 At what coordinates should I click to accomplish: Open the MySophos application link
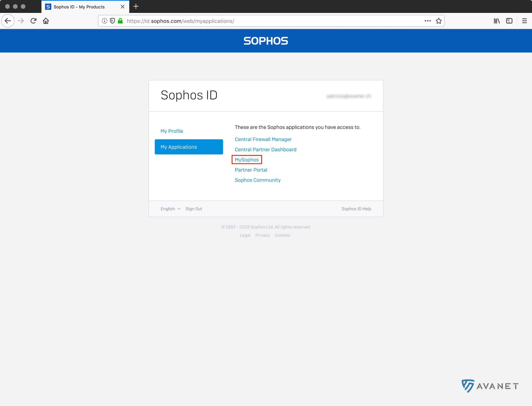247,160
